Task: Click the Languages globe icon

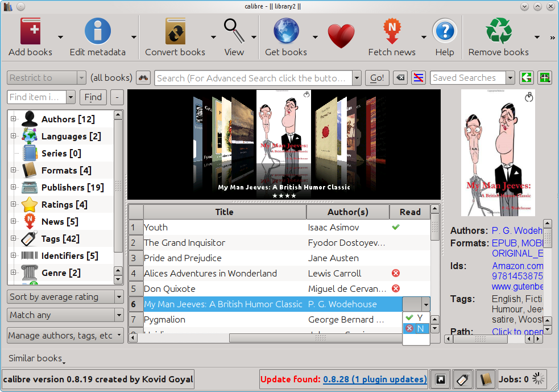Action: coord(29,136)
